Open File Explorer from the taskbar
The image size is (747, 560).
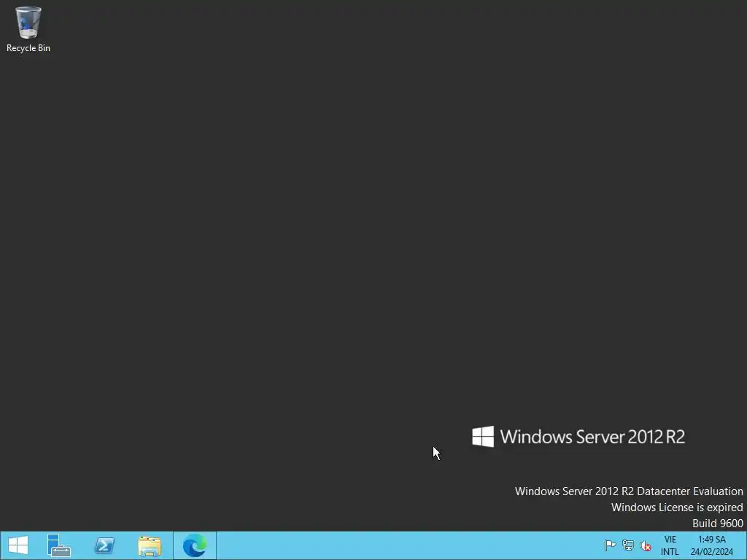(x=150, y=545)
